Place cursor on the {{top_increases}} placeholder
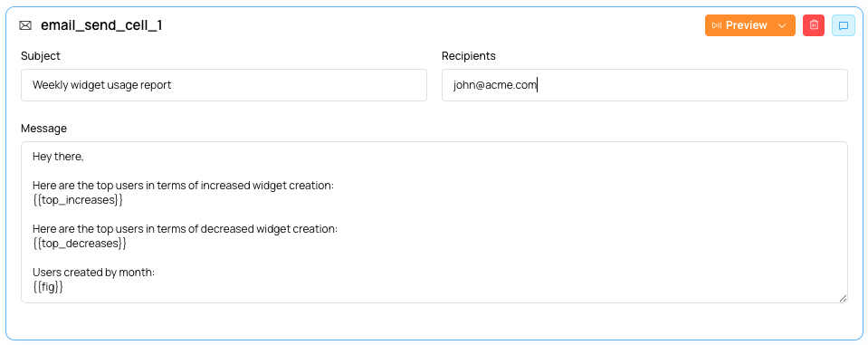 (x=78, y=200)
